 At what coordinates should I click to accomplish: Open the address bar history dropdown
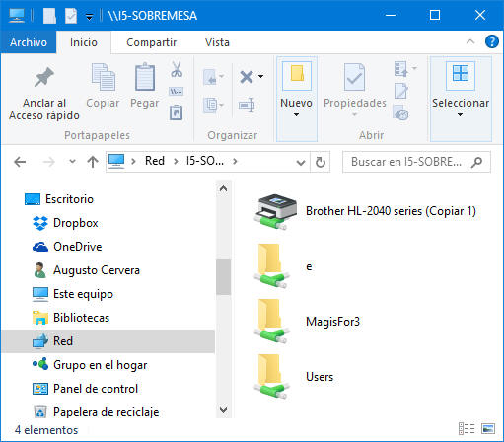[x=300, y=162]
